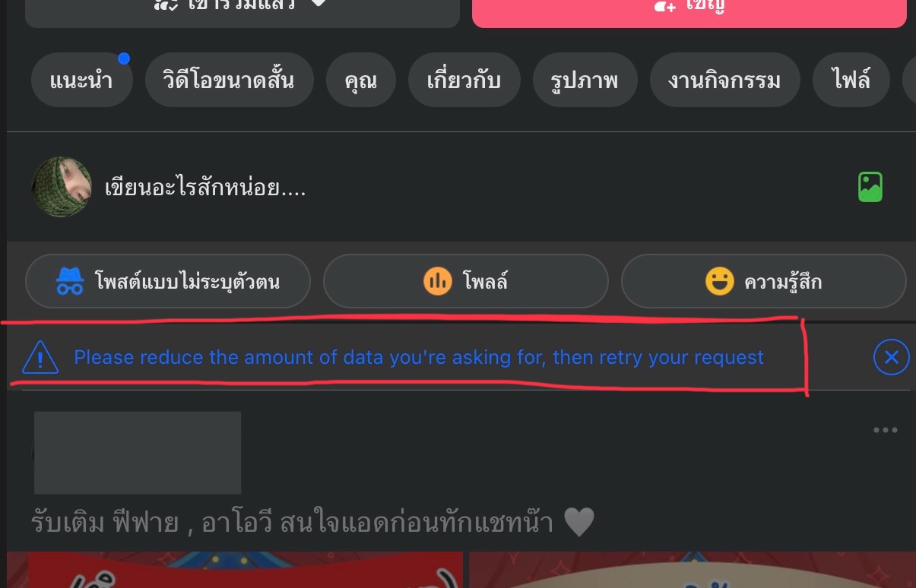The height and width of the screenshot is (588, 916).
Task: Tap the blue anonymous incognito icon
Action: pos(70,282)
